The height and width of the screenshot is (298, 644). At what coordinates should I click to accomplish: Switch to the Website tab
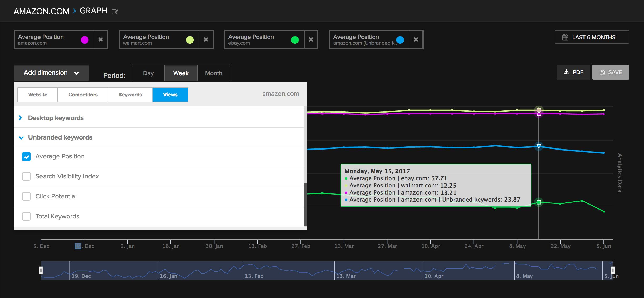point(38,95)
